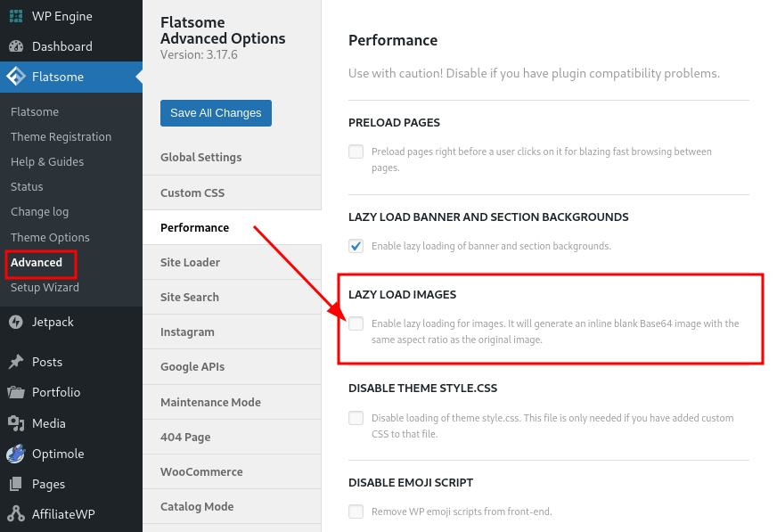Check Disable Theme Style.css option
The image size is (777, 532).
coord(356,418)
